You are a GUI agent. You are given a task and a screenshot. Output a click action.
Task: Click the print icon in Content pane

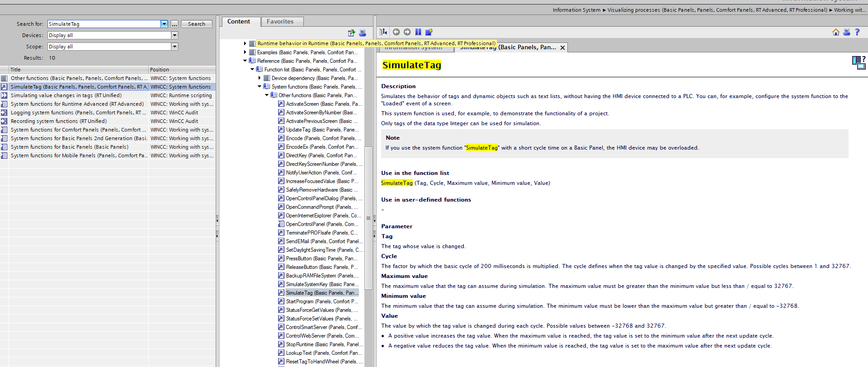click(x=362, y=33)
